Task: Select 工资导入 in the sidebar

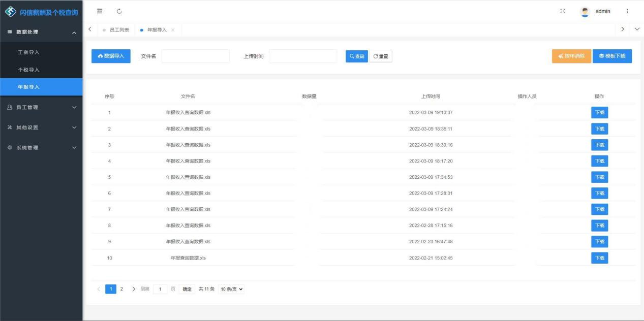Action: [28, 52]
